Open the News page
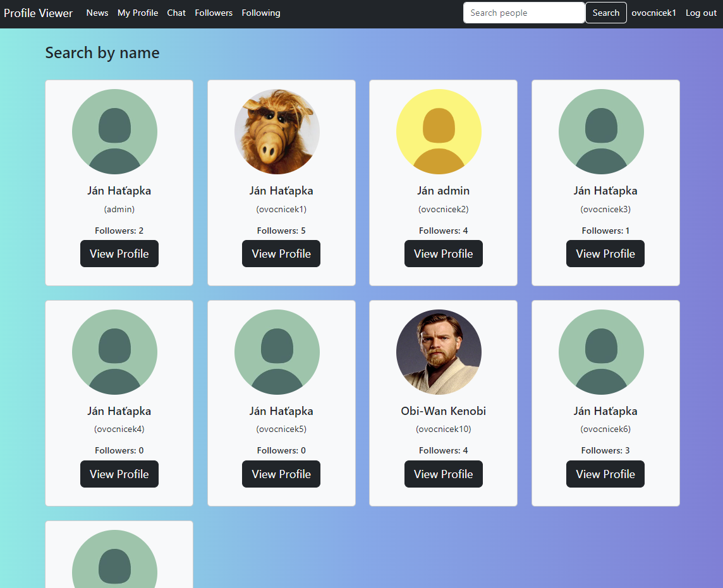This screenshot has height=588, width=723. 97,13
